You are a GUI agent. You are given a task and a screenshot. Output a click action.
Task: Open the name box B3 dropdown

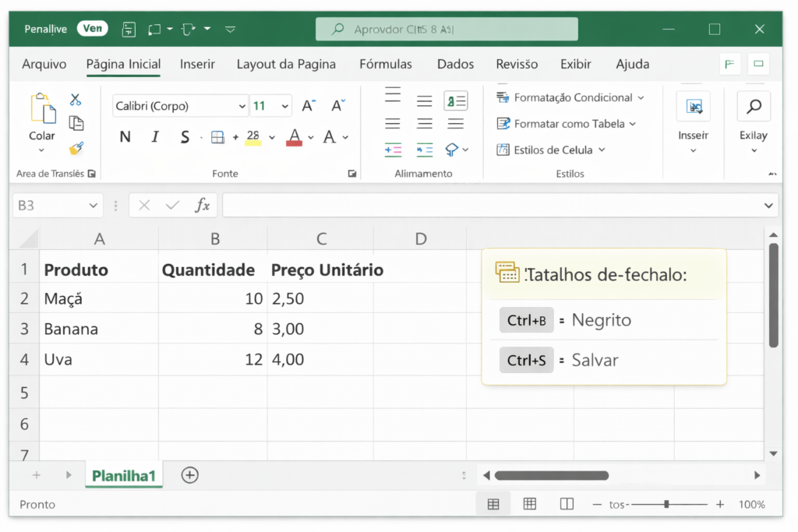point(94,206)
